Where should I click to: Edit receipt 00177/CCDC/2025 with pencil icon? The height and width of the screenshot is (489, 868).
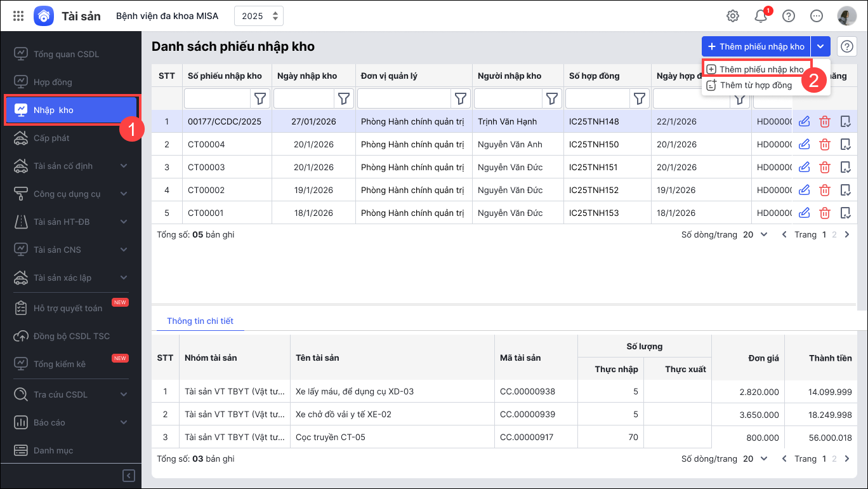(x=804, y=121)
